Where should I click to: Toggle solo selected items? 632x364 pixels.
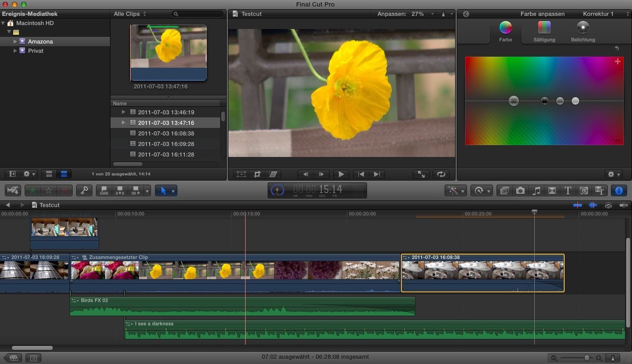coord(608,205)
